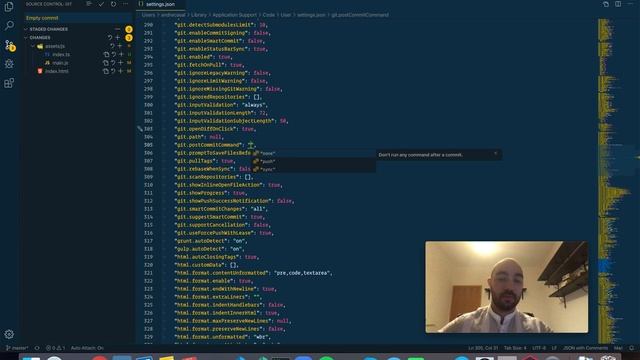
Task: Switch to the settings.json tab
Action: (x=160, y=4)
